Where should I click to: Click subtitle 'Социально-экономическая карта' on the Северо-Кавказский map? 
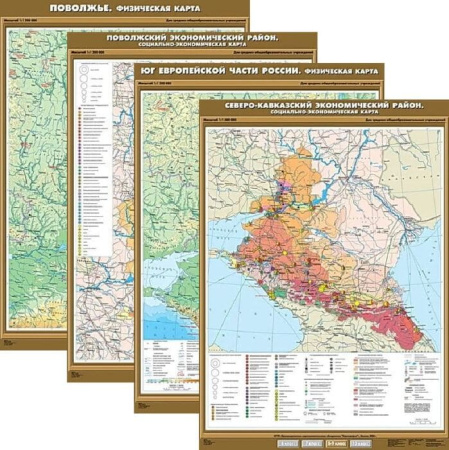[324, 112]
